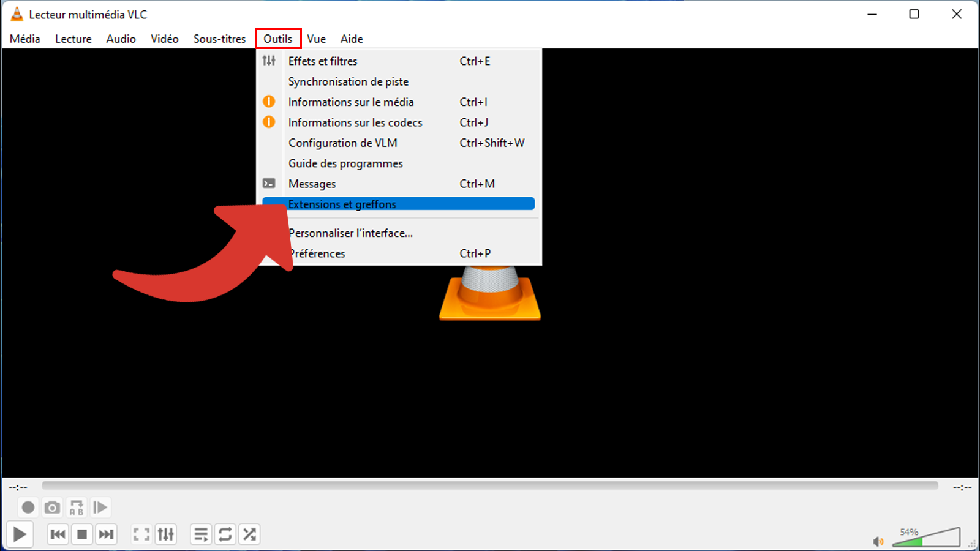Open Guide des programmes
This screenshot has width=980, height=551.
[x=399, y=163]
